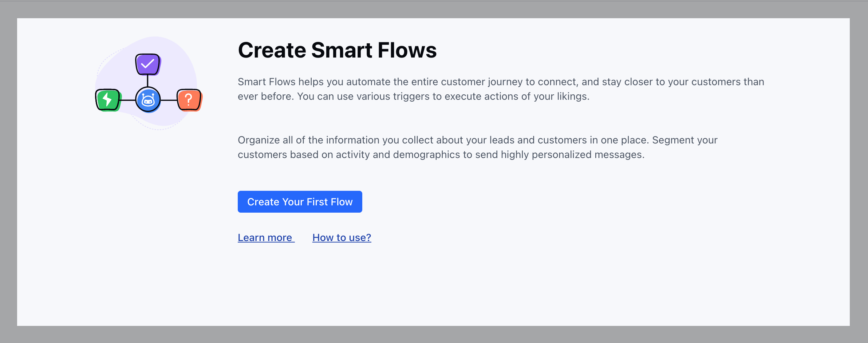This screenshot has height=343, width=868.
Task: Click the purple checkmark node icon
Action: (x=148, y=64)
